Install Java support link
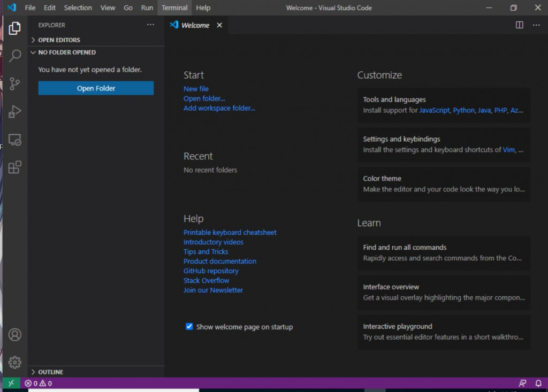The height and width of the screenshot is (392, 548). point(484,110)
